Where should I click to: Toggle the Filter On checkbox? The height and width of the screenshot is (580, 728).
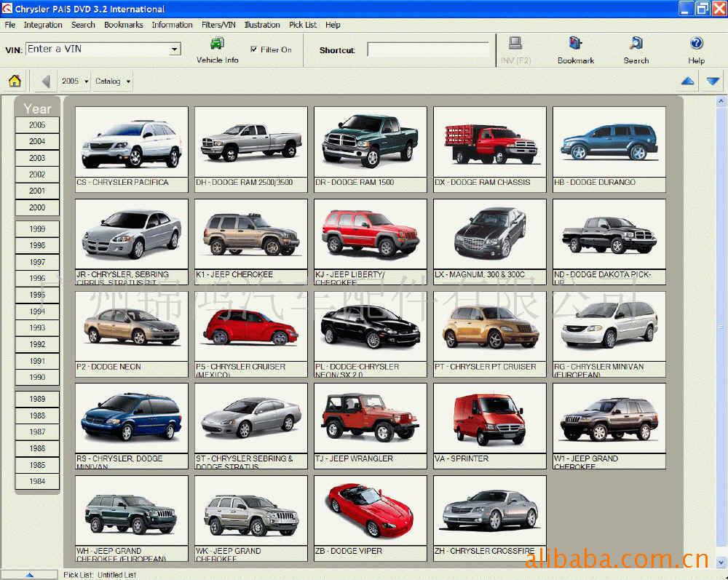(253, 49)
